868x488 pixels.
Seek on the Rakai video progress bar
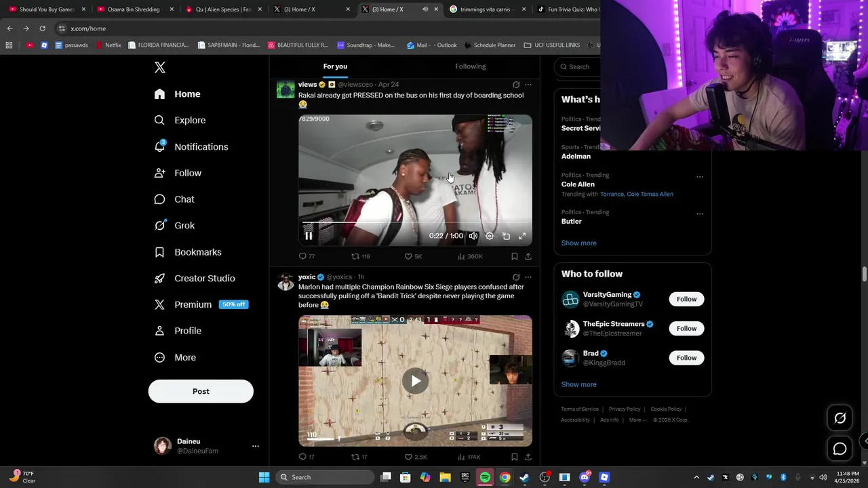415,222
